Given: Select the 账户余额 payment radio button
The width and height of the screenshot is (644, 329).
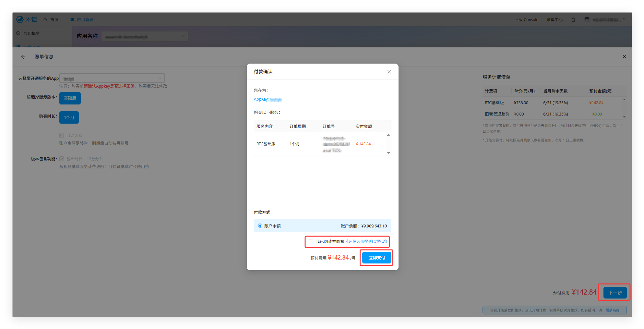Looking at the screenshot, I should point(260,226).
